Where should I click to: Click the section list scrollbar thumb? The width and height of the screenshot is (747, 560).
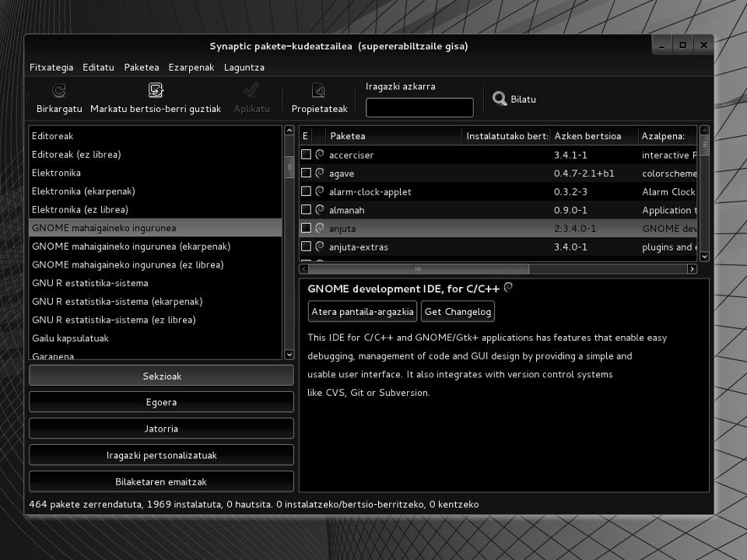pyautogui.click(x=289, y=167)
